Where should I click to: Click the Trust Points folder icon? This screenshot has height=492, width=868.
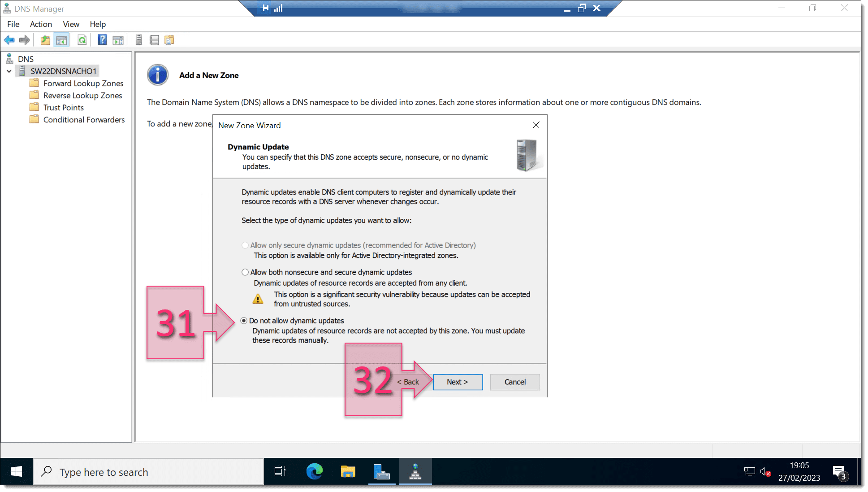click(35, 107)
